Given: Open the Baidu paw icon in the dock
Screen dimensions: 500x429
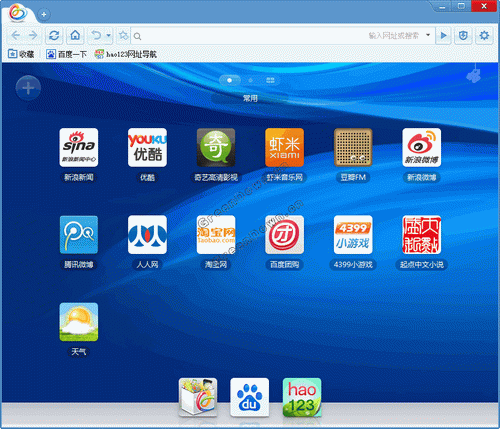Looking at the screenshot, I should point(250,397).
